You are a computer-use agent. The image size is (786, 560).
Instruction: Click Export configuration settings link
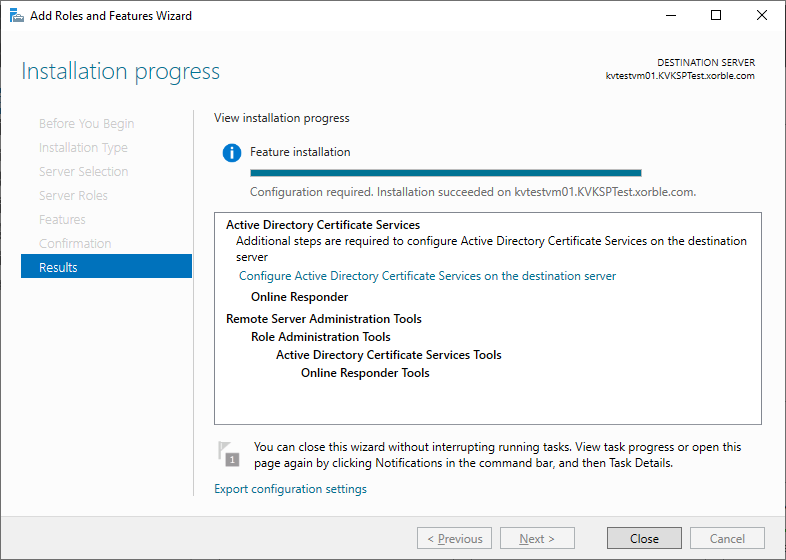click(x=290, y=489)
